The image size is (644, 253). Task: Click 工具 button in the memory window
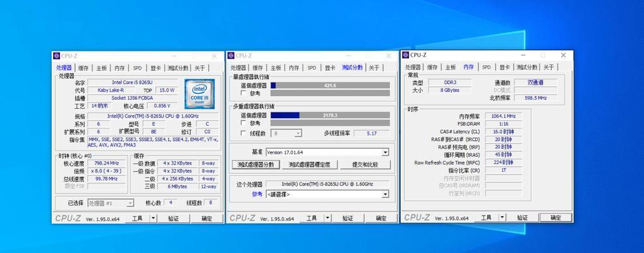pyautogui.click(x=486, y=218)
